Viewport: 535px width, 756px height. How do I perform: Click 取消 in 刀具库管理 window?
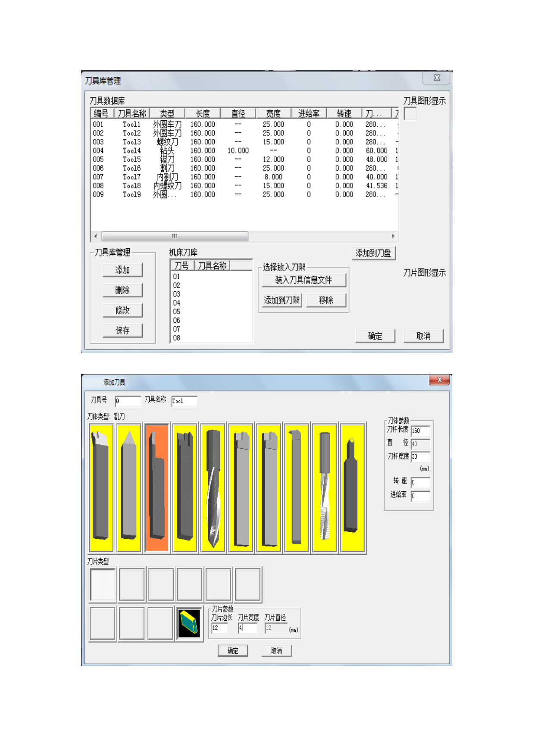(x=423, y=336)
